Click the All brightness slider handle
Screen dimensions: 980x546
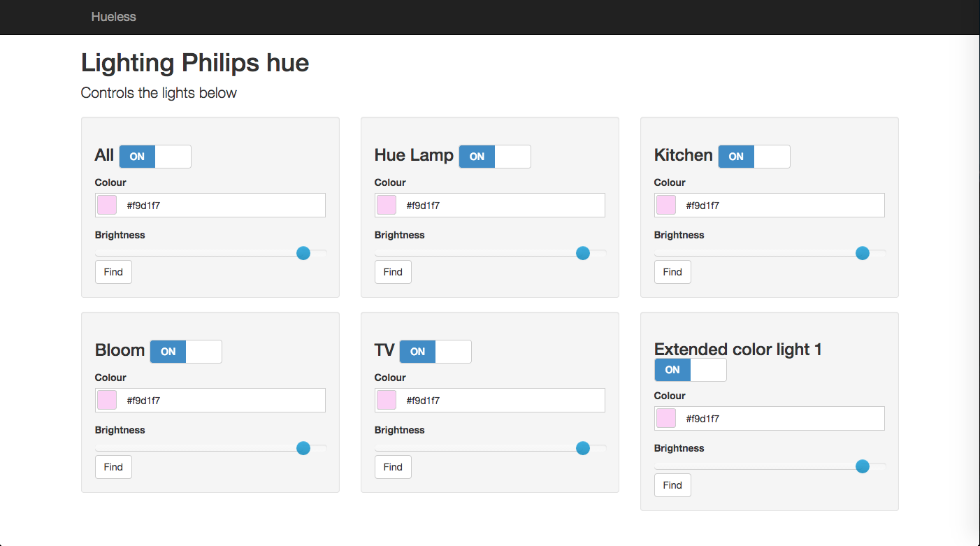point(303,253)
